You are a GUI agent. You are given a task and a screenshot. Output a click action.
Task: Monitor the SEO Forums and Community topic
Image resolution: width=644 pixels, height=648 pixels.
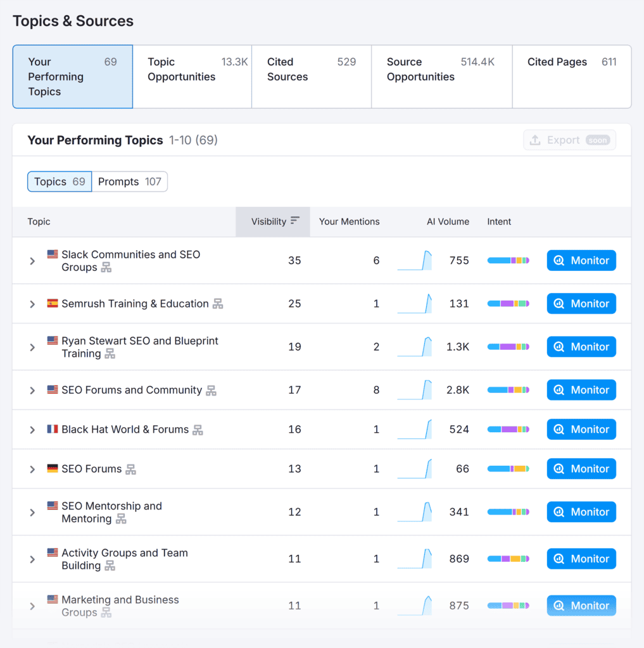(581, 390)
